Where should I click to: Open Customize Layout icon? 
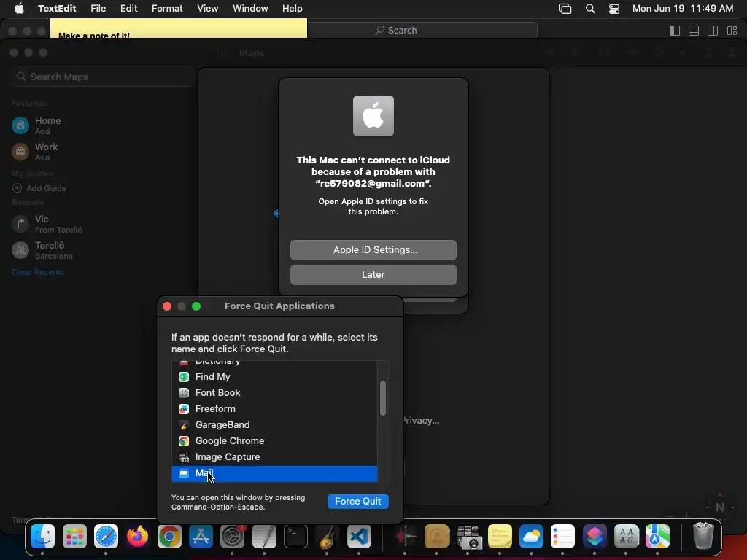[x=732, y=31]
